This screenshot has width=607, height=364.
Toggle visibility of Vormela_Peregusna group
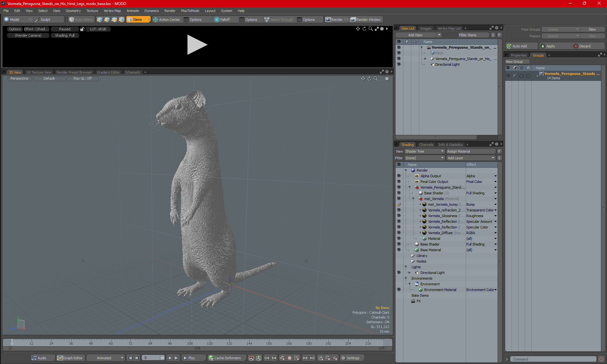coord(399,187)
